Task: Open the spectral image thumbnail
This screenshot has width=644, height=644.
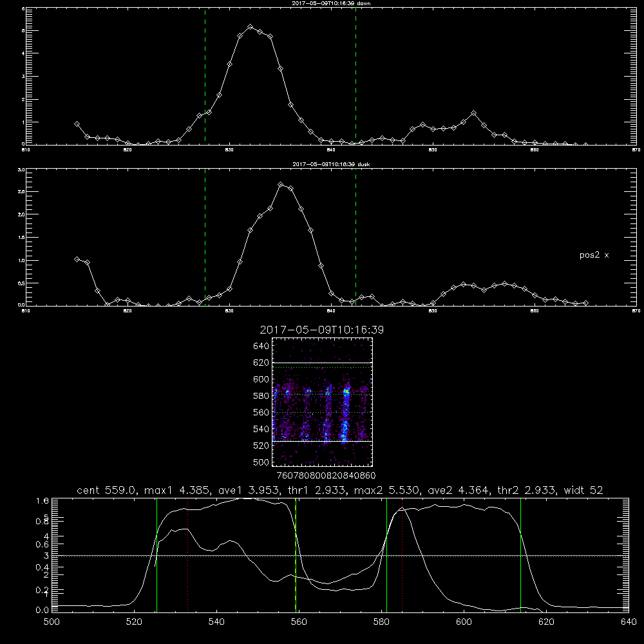Action: pos(322,402)
